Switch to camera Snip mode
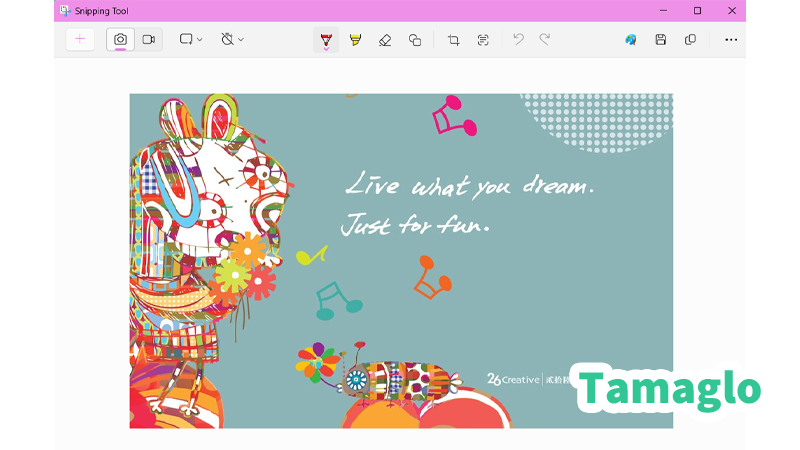Screen dimensions: 800x450 point(120,40)
